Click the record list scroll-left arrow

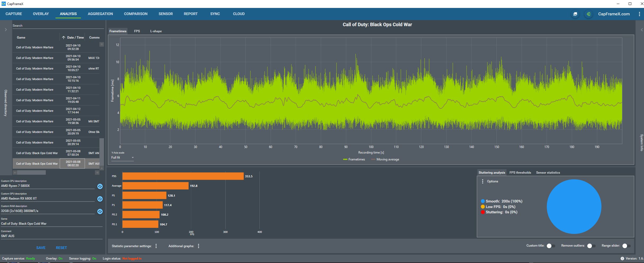click(15, 173)
